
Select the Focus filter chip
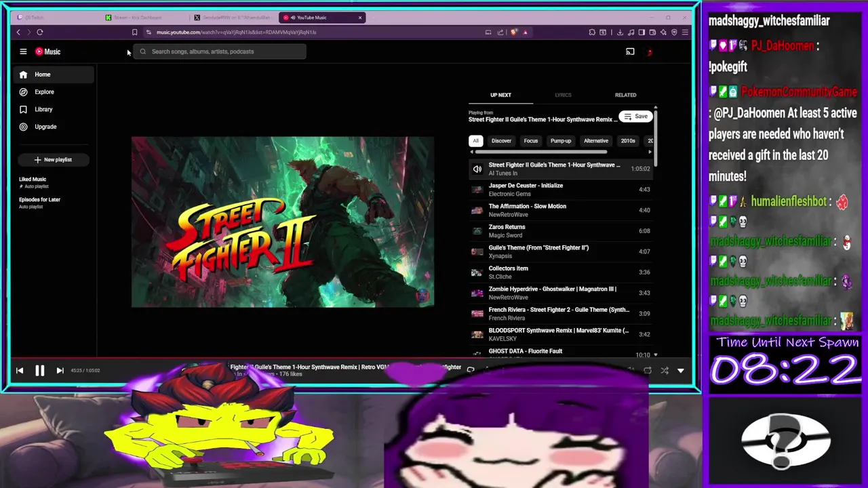coord(530,141)
